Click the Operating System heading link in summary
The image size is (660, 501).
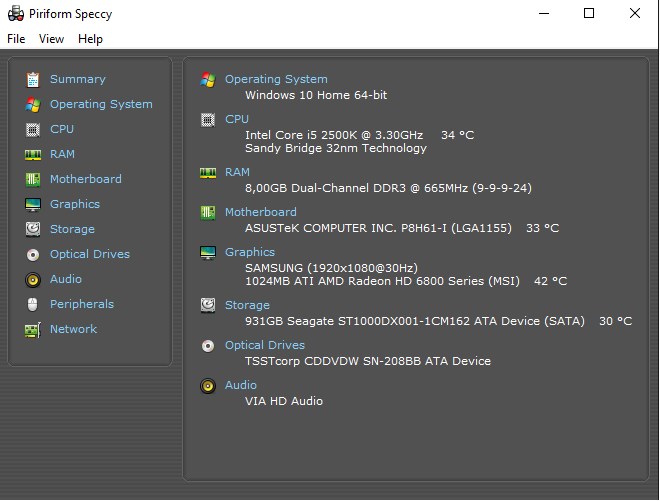click(x=276, y=79)
